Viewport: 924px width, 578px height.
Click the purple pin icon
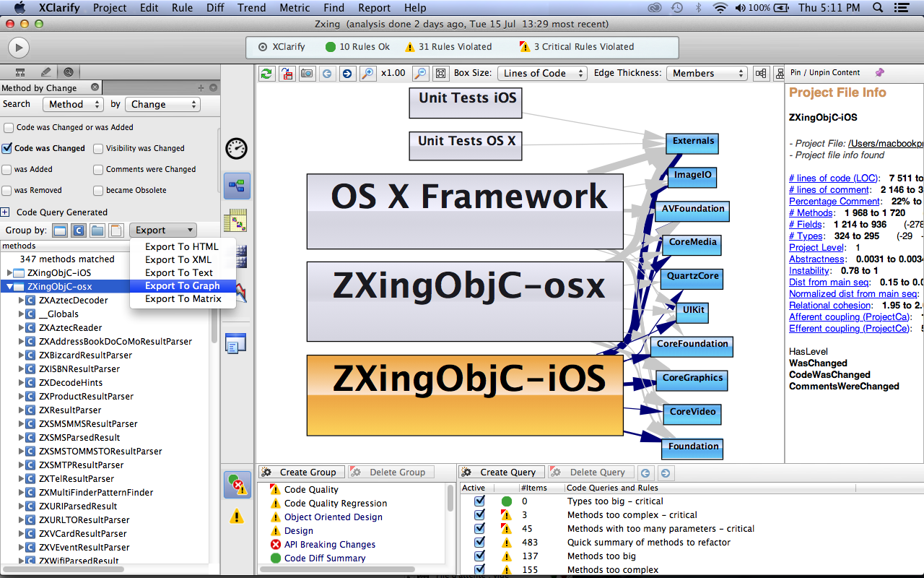(879, 72)
